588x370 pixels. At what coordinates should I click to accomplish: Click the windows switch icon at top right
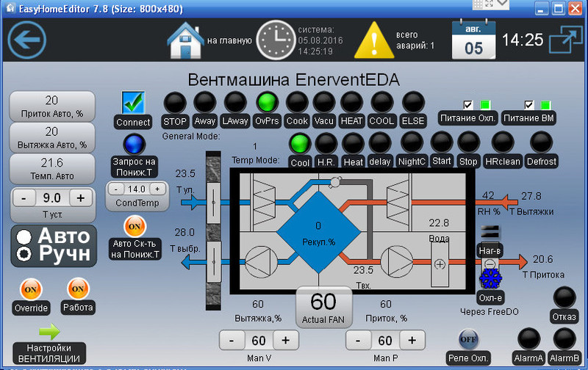[564, 40]
